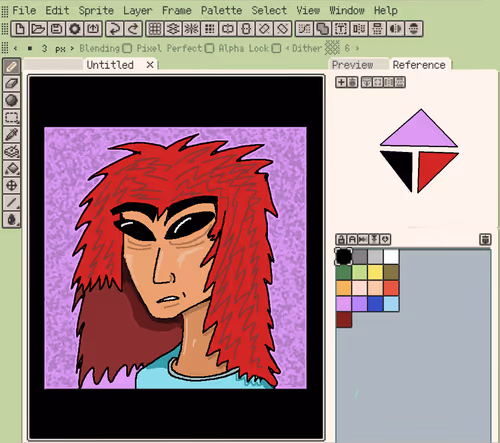The width and height of the screenshot is (500, 443).
Task: Click the undo arrow in toolbar
Action: pos(114,29)
